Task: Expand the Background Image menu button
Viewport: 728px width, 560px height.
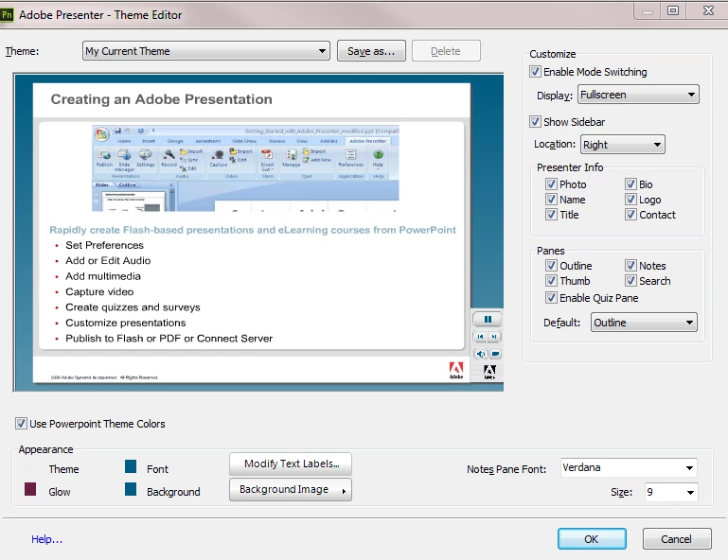Action: tap(291, 490)
